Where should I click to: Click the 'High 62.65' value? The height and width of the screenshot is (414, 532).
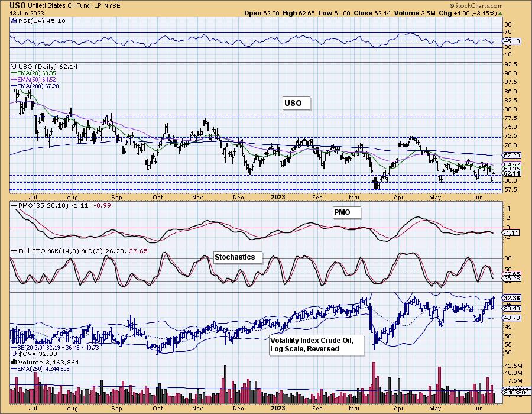pyautogui.click(x=299, y=13)
